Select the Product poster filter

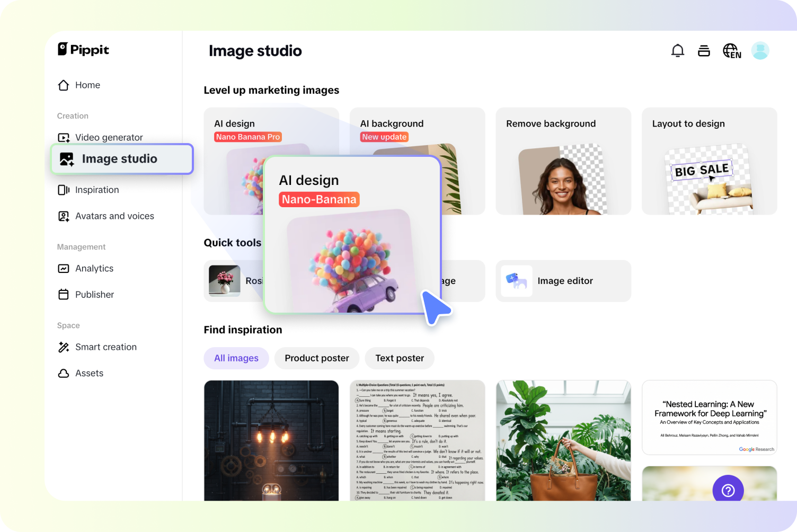(317, 358)
